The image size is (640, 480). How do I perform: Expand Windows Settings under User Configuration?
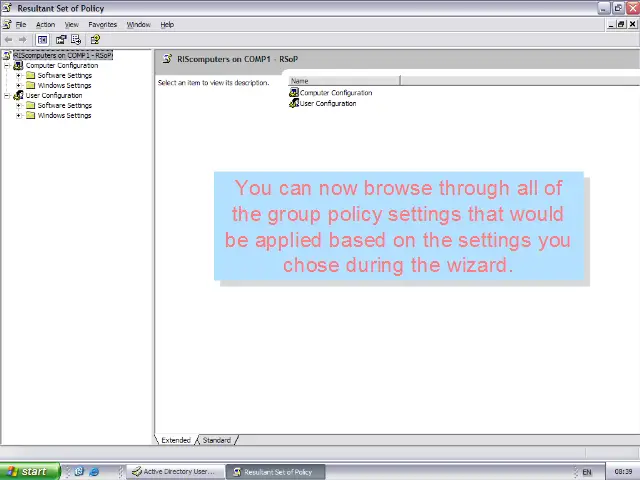18,116
